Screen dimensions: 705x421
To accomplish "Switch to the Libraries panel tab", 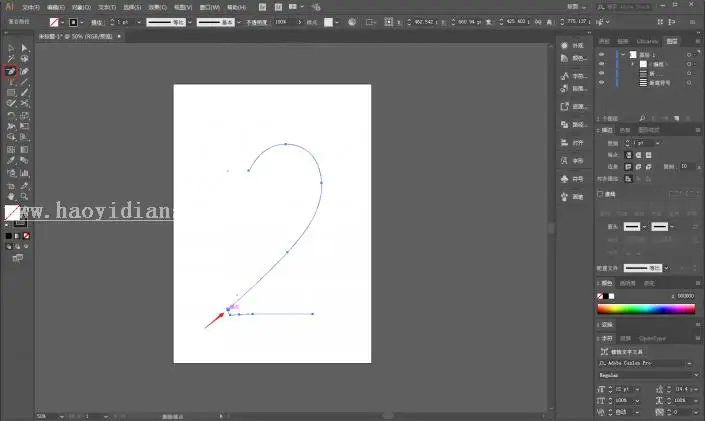I will coord(647,41).
